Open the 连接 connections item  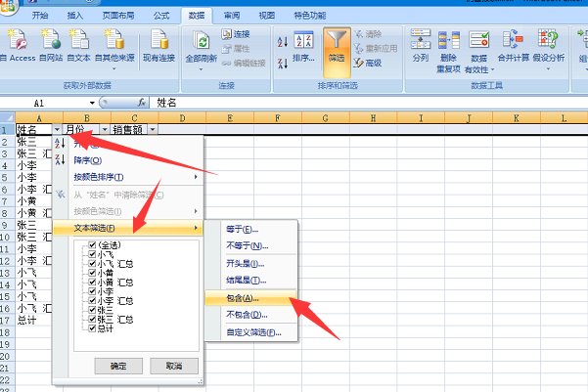[x=236, y=34]
